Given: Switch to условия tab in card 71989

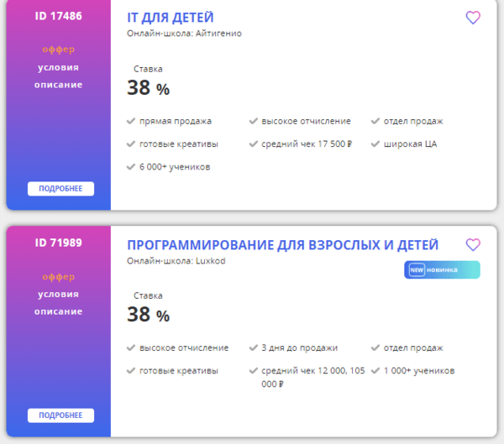Looking at the screenshot, I should [59, 294].
